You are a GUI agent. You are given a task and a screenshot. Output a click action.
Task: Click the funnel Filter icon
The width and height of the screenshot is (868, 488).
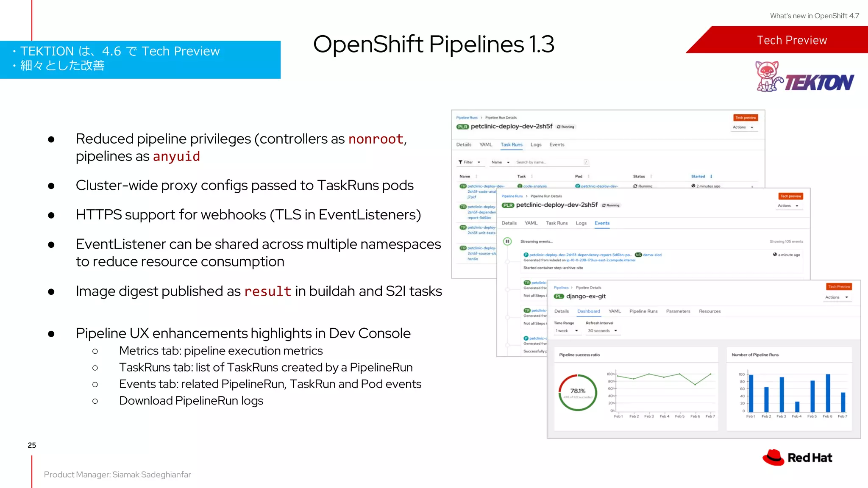(x=460, y=162)
